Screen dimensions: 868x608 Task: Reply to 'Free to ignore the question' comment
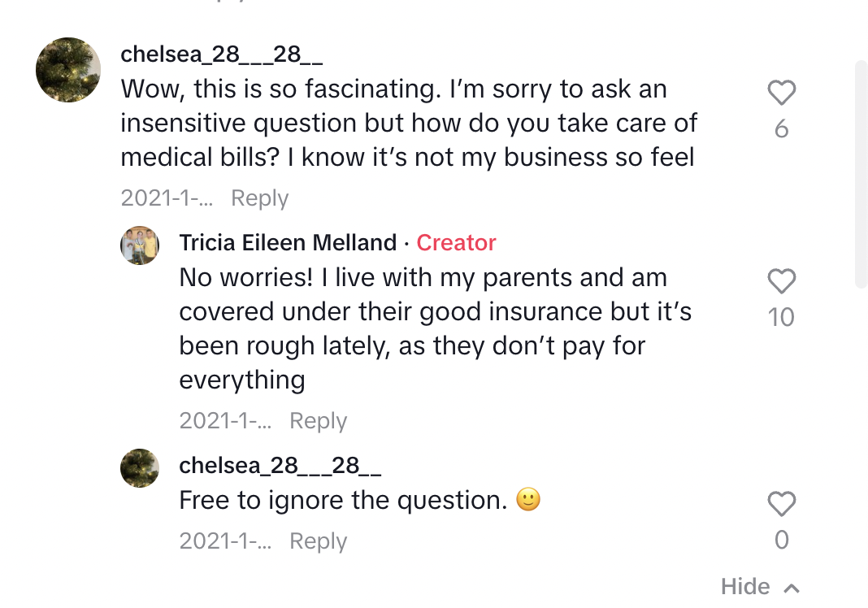tap(319, 541)
